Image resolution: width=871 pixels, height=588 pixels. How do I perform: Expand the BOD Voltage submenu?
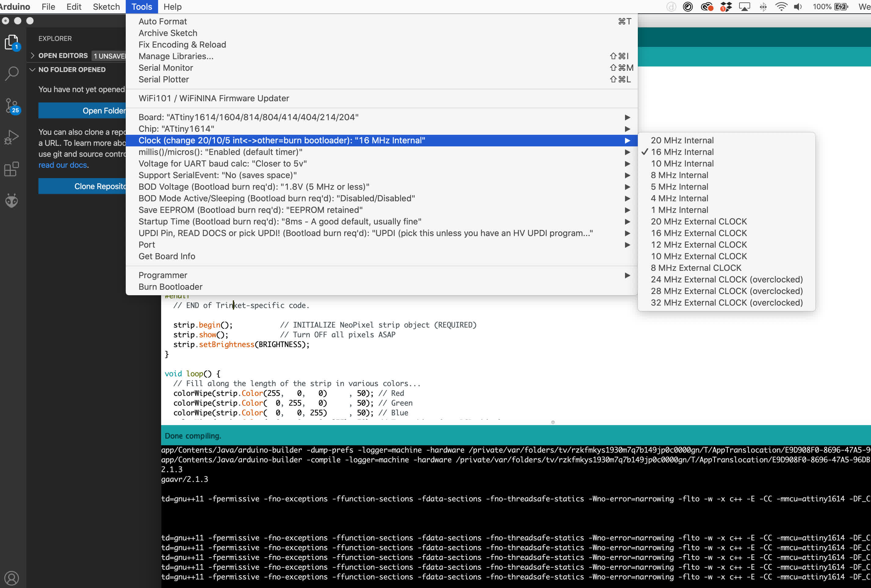tap(381, 187)
